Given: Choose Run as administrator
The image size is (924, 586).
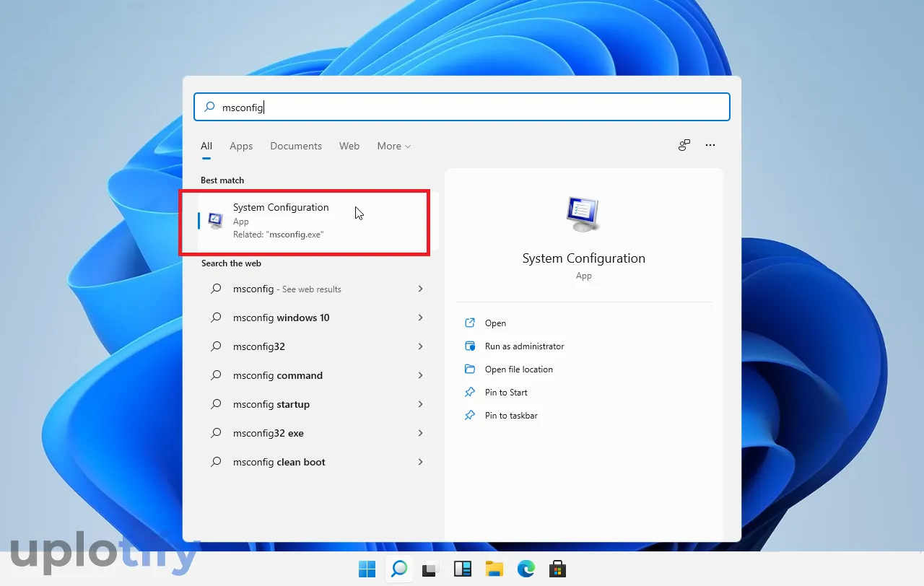Looking at the screenshot, I should [x=525, y=346].
